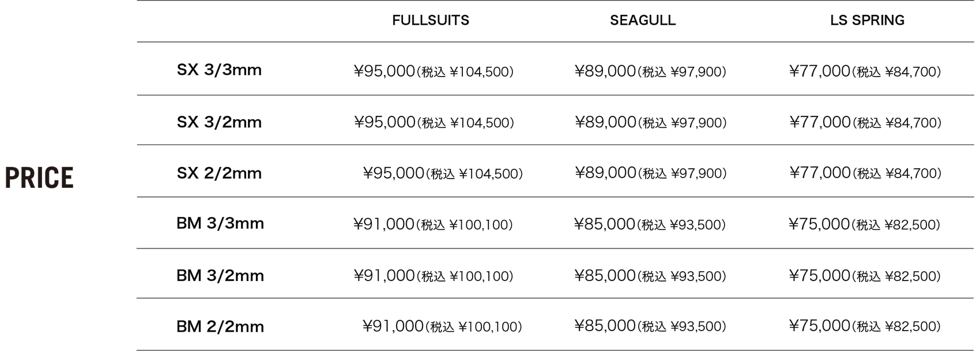Click BM 3/3mm seagull price ¥85,000

click(x=605, y=224)
